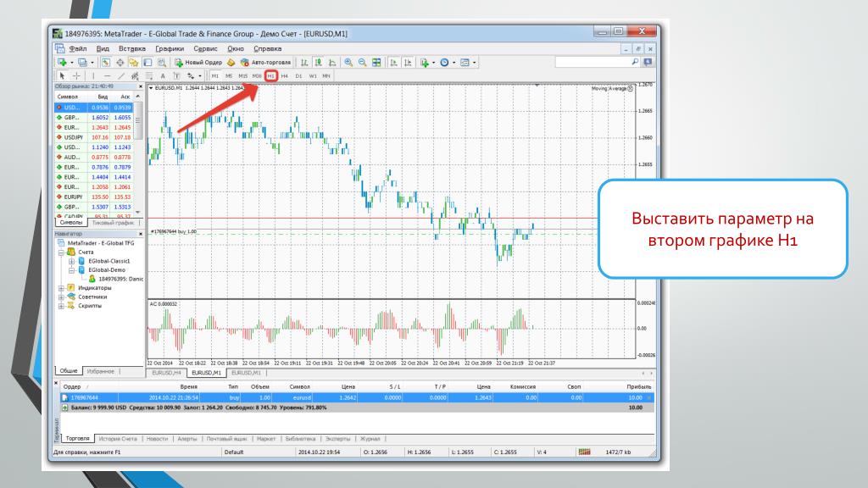This screenshot has width=868, height=488.
Task: Toggle the Data Window icon
Action: pos(120,63)
